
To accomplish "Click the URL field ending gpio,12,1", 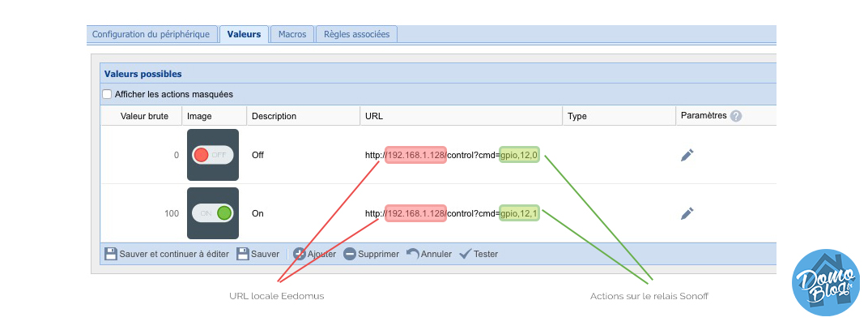I will pyautogui.click(x=452, y=213).
